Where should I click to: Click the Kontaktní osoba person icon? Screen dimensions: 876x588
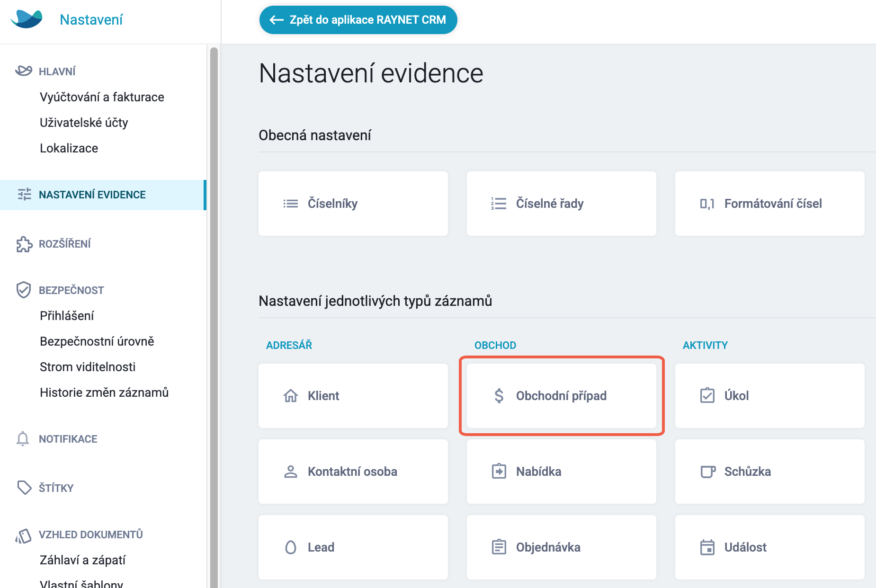coord(291,472)
